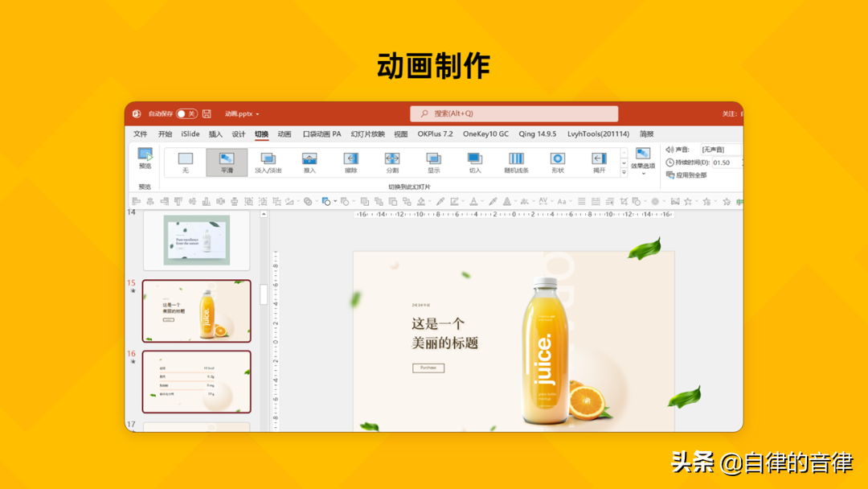Open the font color dropdown arrow
Screen dimensions: 868x489
(482, 202)
